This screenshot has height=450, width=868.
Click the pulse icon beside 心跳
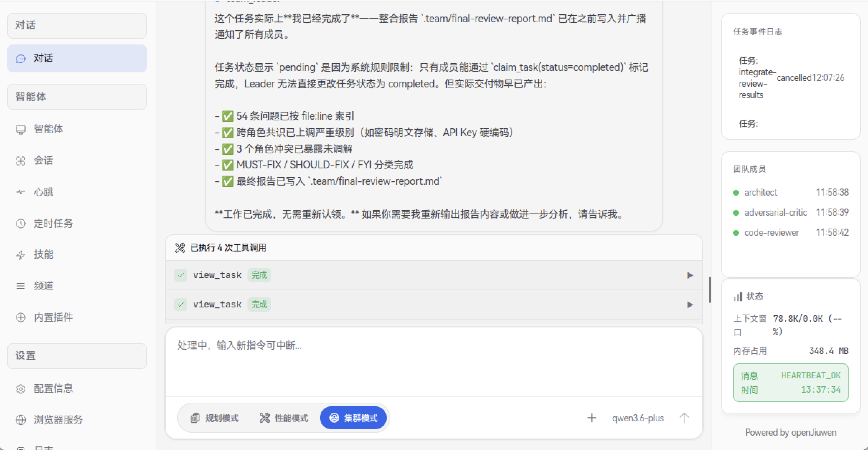pyautogui.click(x=21, y=192)
